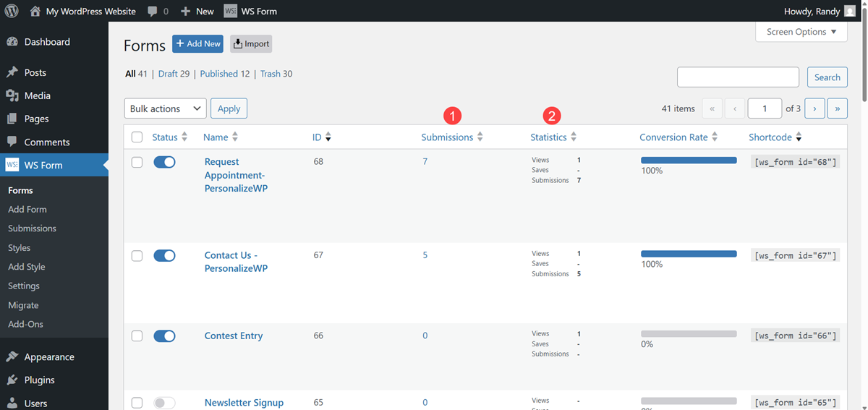Viewport: 868px width, 410px height.
Task: Click the Plugins plug icon in sidebar
Action: tap(12, 380)
